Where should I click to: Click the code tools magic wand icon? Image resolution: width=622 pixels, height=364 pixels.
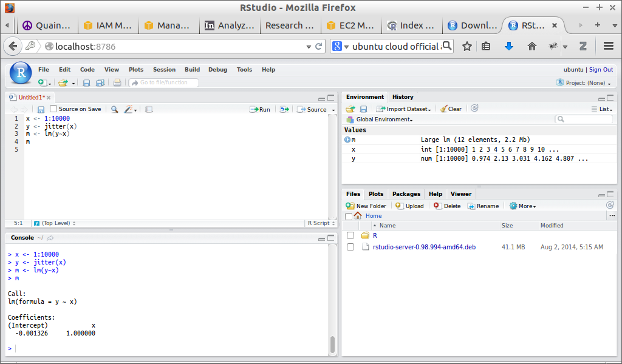click(x=128, y=109)
